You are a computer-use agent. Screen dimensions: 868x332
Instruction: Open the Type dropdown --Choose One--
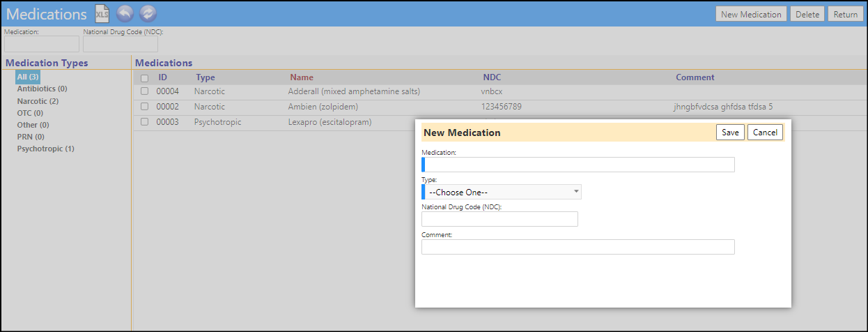coord(503,192)
